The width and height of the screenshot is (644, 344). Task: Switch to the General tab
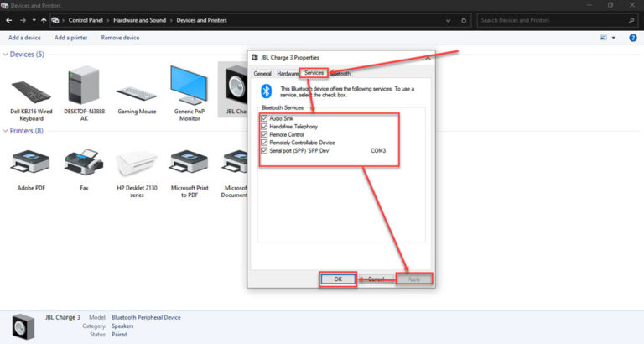[x=262, y=74]
